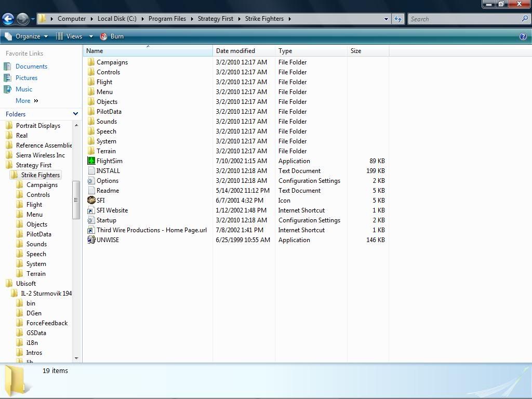Select IL-2 Sturmovik folder in tree
This screenshot has height=399, width=532.
coord(46,294)
